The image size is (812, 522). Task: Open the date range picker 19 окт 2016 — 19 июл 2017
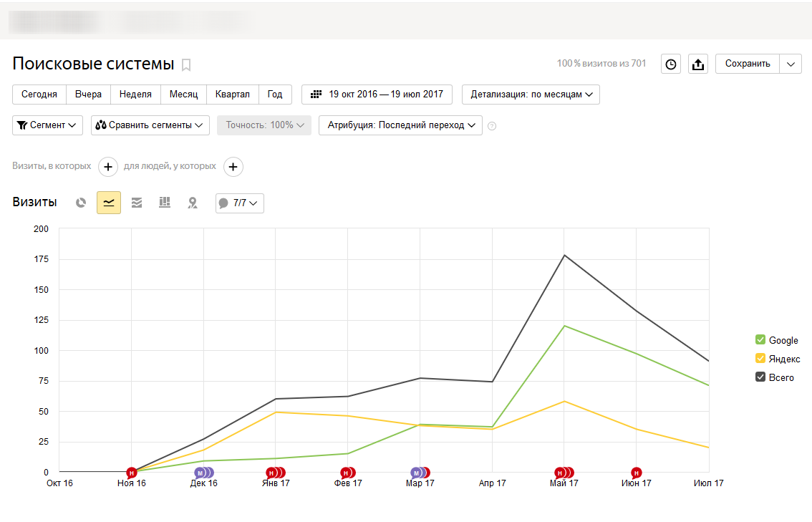click(377, 95)
